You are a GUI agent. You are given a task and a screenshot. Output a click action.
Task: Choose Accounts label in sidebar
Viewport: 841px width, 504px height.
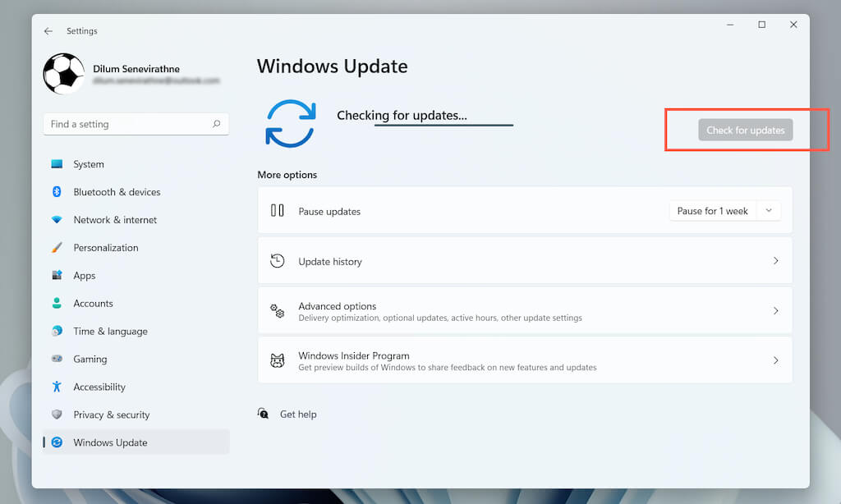[x=94, y=304]
